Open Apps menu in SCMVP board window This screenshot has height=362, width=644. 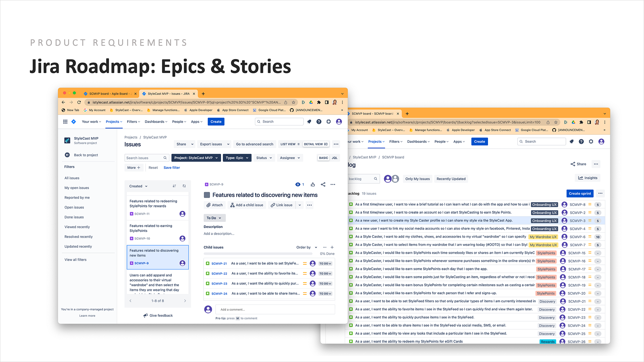459,141
